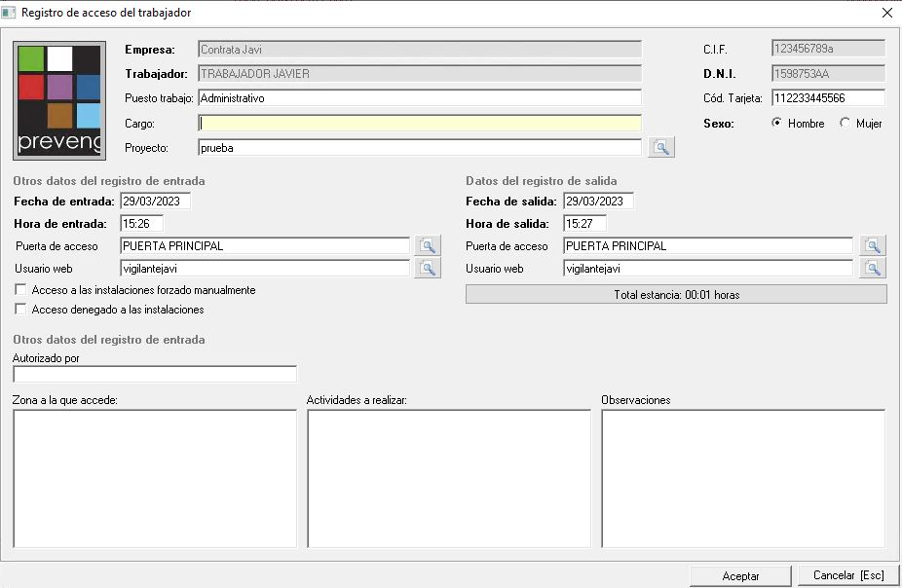
Task: Select the Hombre radio button
Action: [x=776, y=124]
